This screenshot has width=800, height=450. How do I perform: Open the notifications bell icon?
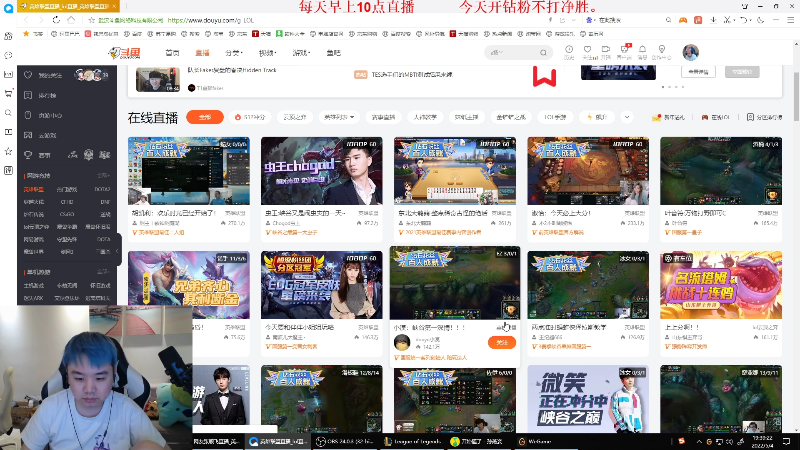[642, 49]
